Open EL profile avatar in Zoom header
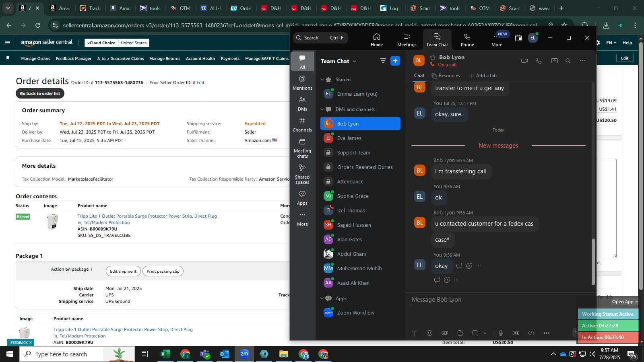This screenshot has width=644, height=362. point(533,38)
